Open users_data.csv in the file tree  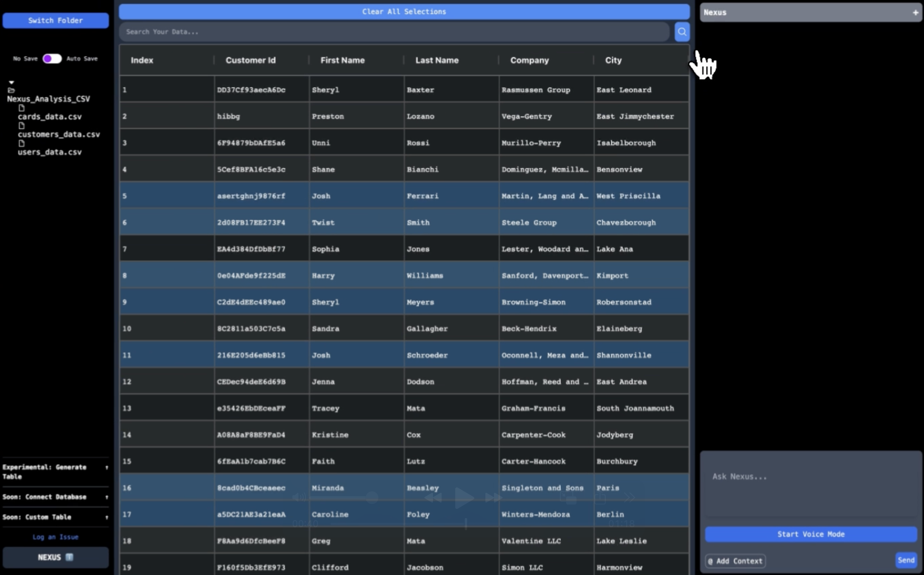click(x=50, y=152)
